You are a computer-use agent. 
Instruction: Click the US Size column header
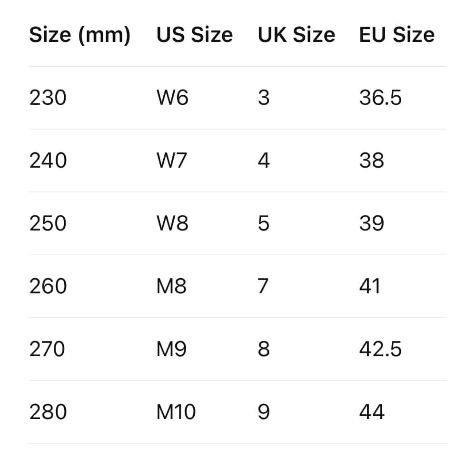(195, 35)
